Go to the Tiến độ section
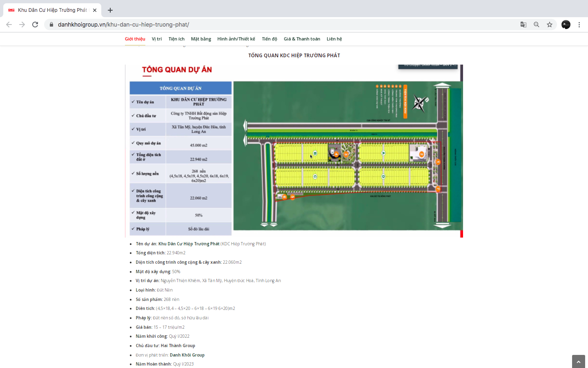Image resolution: width=588 pixels, height=368 pixels. [269, 39]
